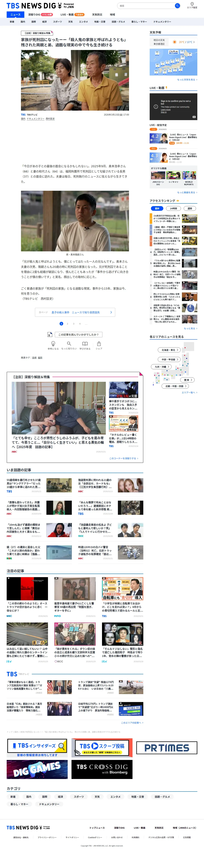The height and width of the screenshot is (868, 204).
Task: Open the rank 1 dashcam video thumbnail
Action: point(190,218)
